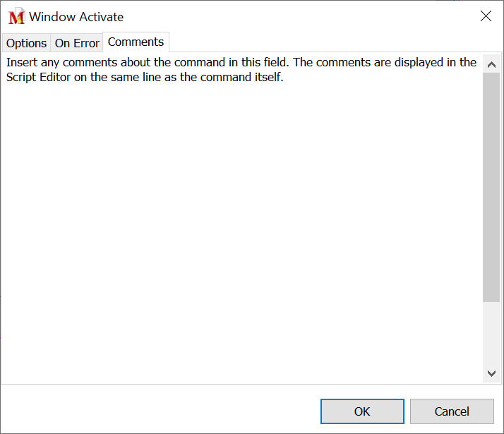Open the On Error tab
Image resolution: width=504 pixels, height=434 pixels.
77,43
